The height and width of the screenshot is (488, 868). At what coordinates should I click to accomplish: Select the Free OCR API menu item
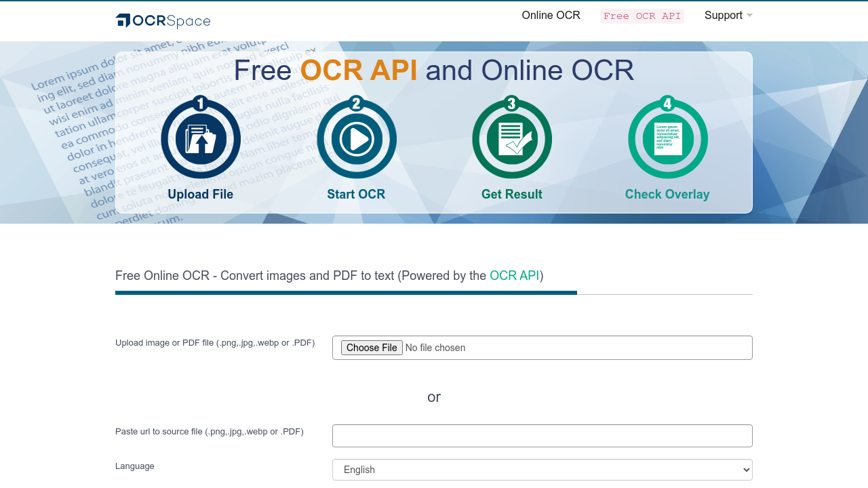pos(642,16)
